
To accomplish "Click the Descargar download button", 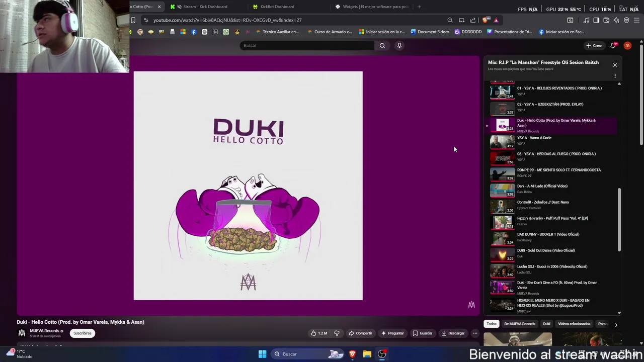I will 453,333.
